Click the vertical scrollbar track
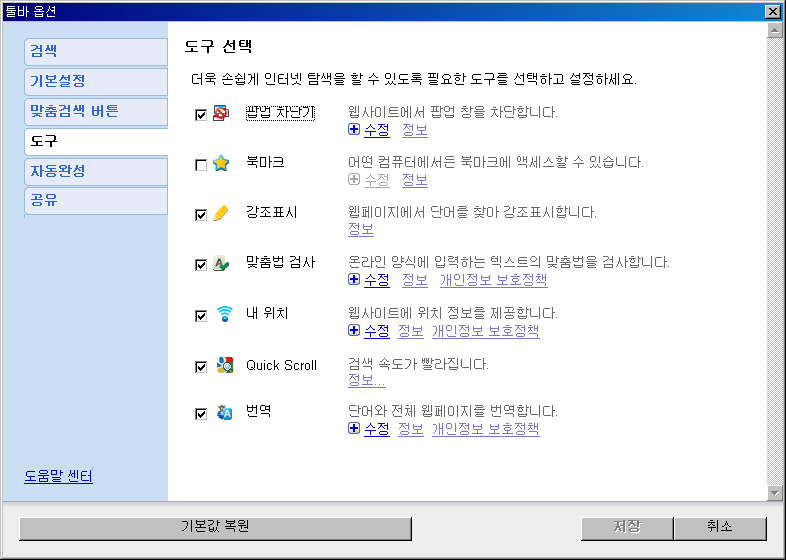786x560 pixels. 774,262
